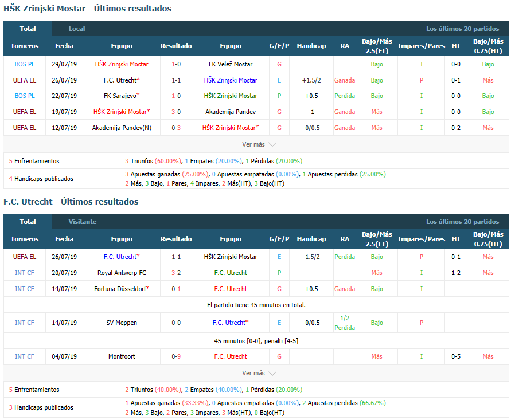This screenshot has width=515, height=420.
Task: Click the 4 Handicaps publicados label
Action: pos(41,179)
